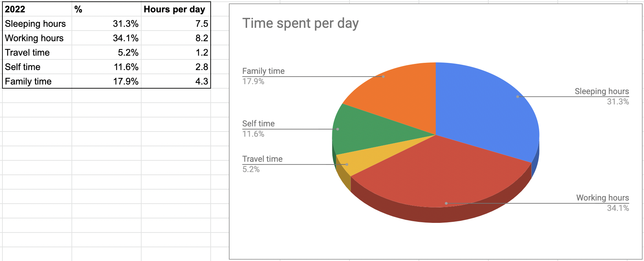
Task: Click the Family time chart data label
Action: [264, 76]
